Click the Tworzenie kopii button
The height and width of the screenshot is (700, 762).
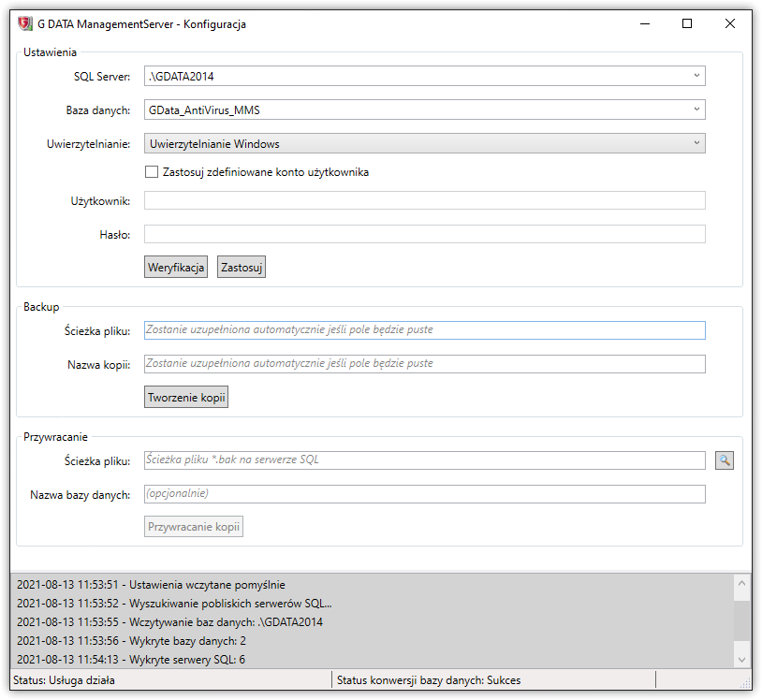click(186, 397)
